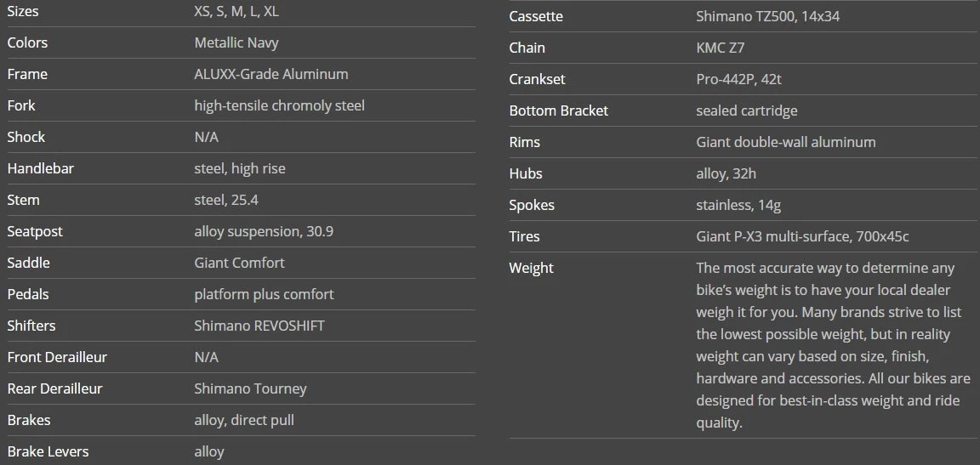Click the Weight row label
980x465 pixels.
coord(531,268)
